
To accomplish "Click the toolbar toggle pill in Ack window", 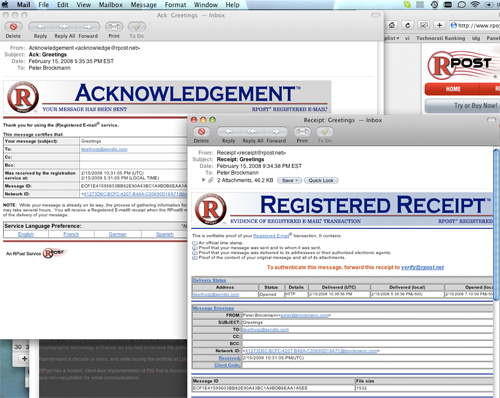I will pos(376,15).
